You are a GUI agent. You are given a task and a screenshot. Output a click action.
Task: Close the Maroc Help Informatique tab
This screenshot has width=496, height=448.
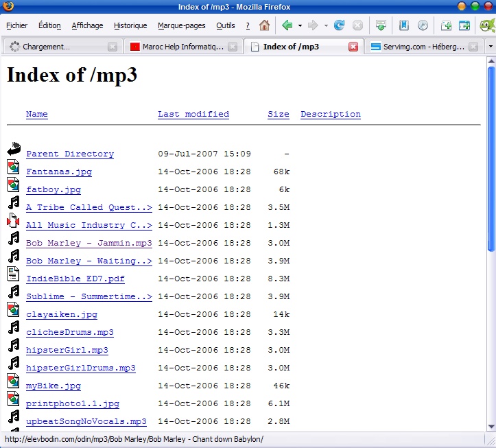[233, 47]
